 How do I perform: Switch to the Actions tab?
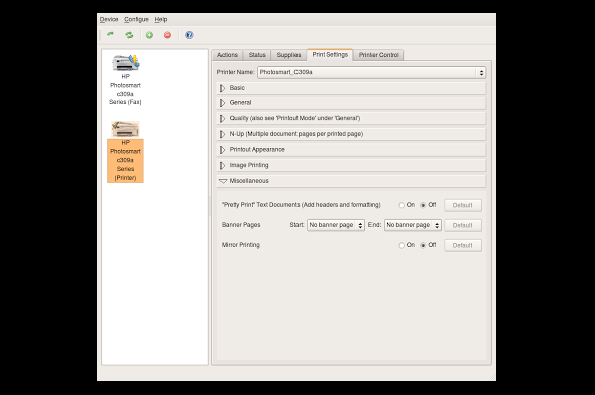click(227, 55)
